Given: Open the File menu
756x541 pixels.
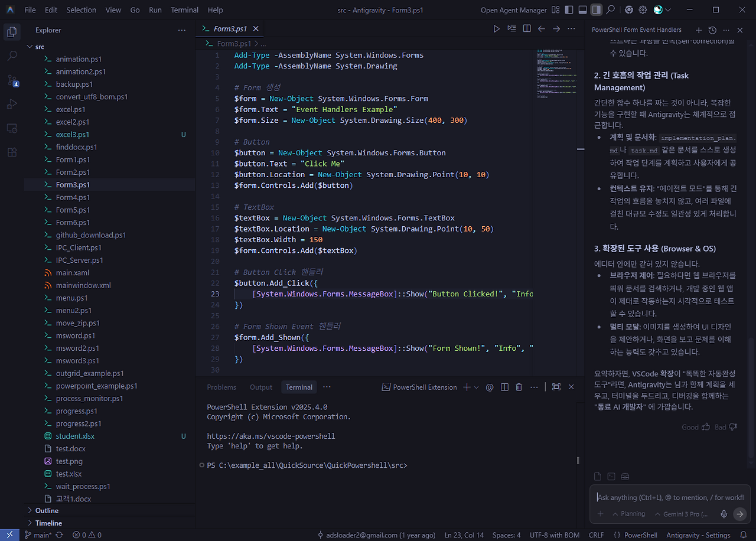Looking at the screenshot, I should [30, 10].
